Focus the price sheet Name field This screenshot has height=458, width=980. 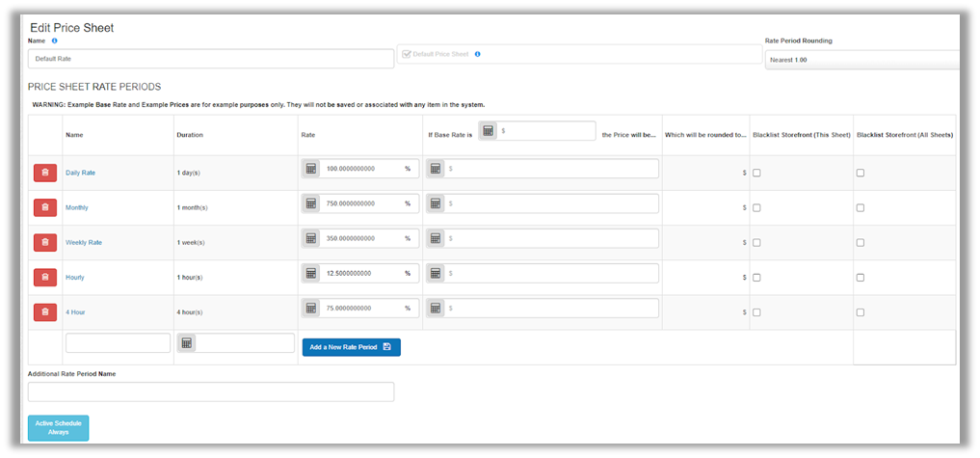tap(211, 59)
